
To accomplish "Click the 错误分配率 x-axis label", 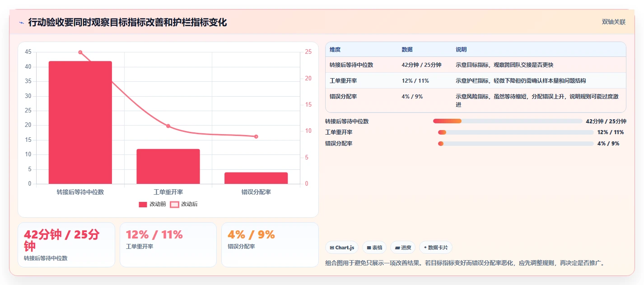I will coord(256,192).
